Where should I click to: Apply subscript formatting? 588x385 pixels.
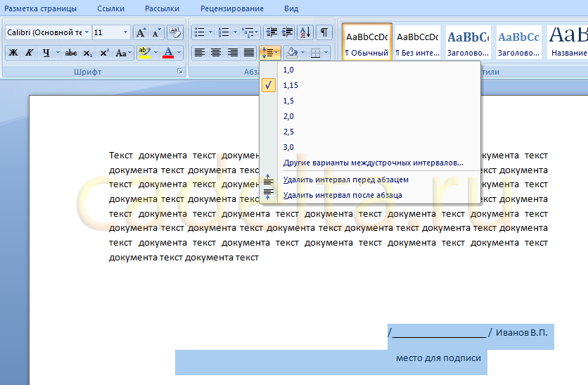click(87, 53)
